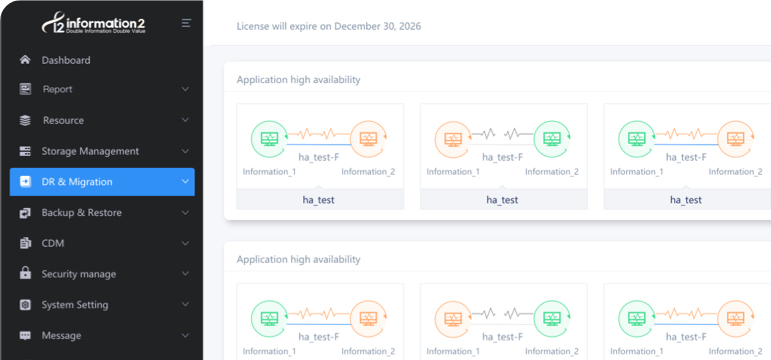
Task: Click the Security manage padlock icon
Action: coord(25,273)
